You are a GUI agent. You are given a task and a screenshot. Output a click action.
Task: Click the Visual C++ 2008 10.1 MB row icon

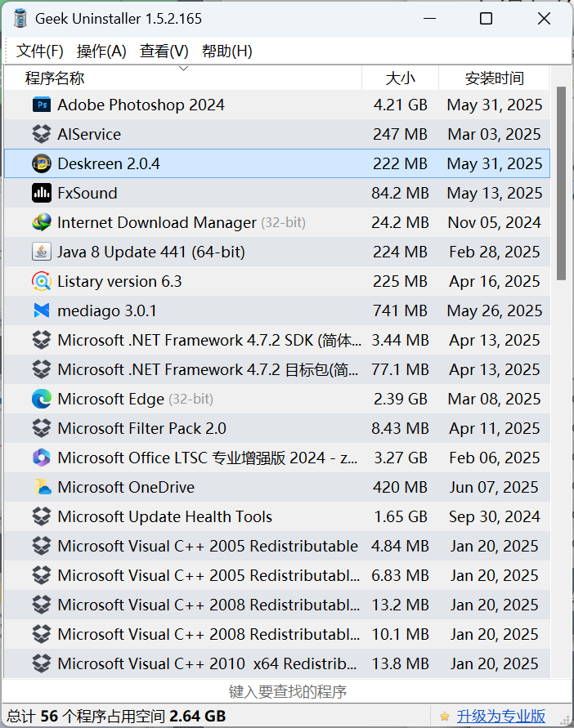point(42,634)
